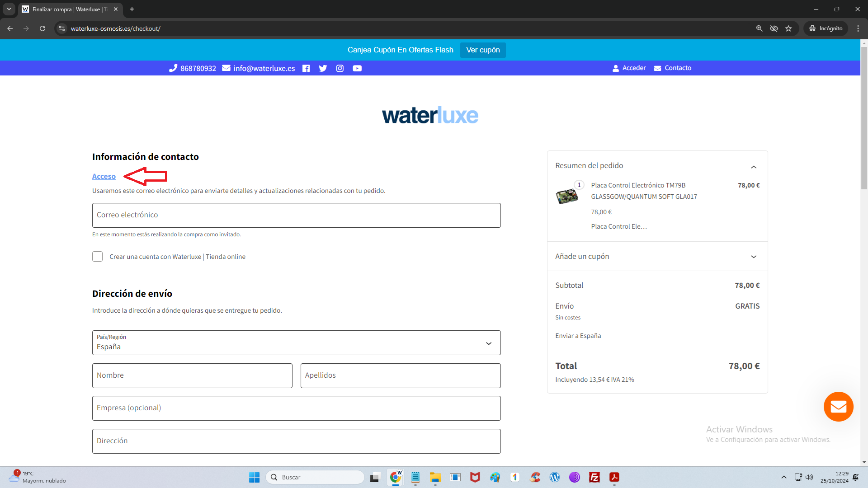Open the FileZilla taskbar icon
This screenshot has height=488, width=868.
pos(594,477)
